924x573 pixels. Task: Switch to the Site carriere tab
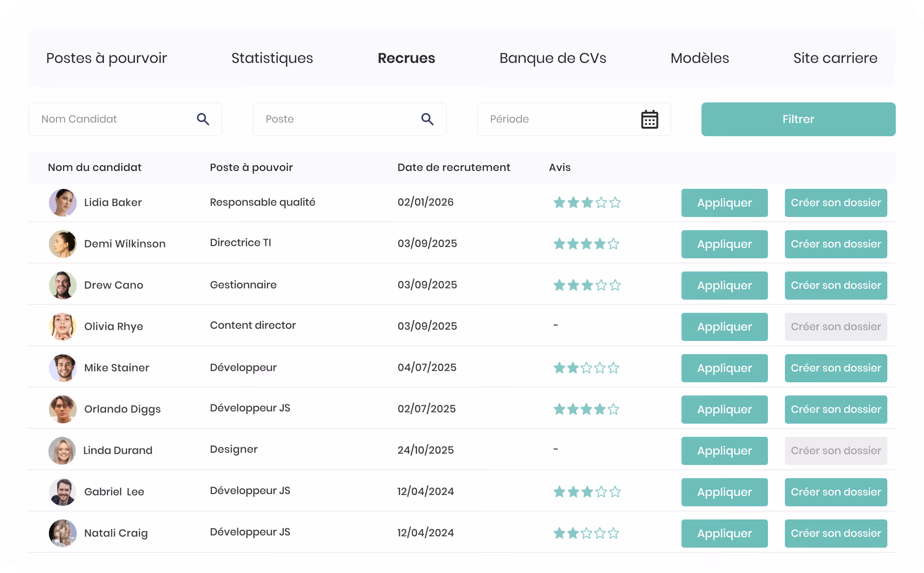[x=835, y=58]
